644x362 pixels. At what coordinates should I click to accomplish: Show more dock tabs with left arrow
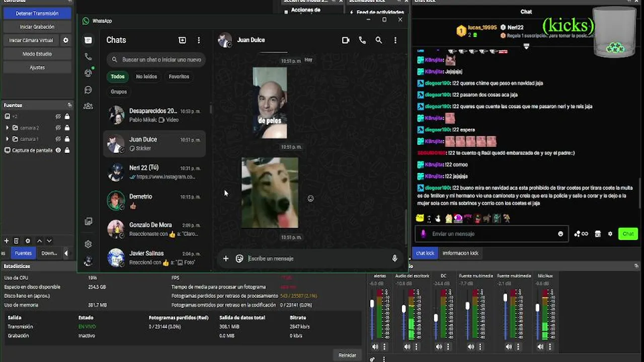(66, 253)
